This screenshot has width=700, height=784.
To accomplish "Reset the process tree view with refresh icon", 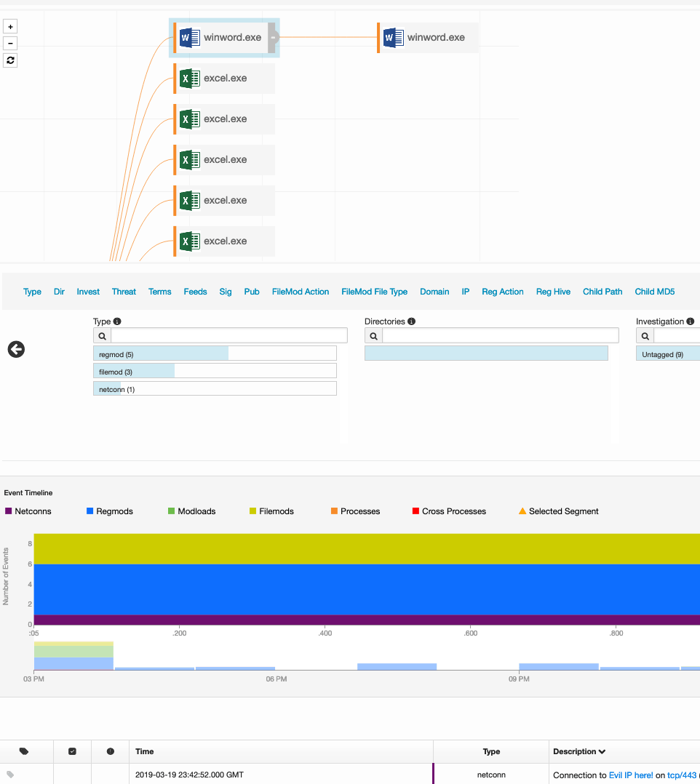I will click(x=10, y=60).
